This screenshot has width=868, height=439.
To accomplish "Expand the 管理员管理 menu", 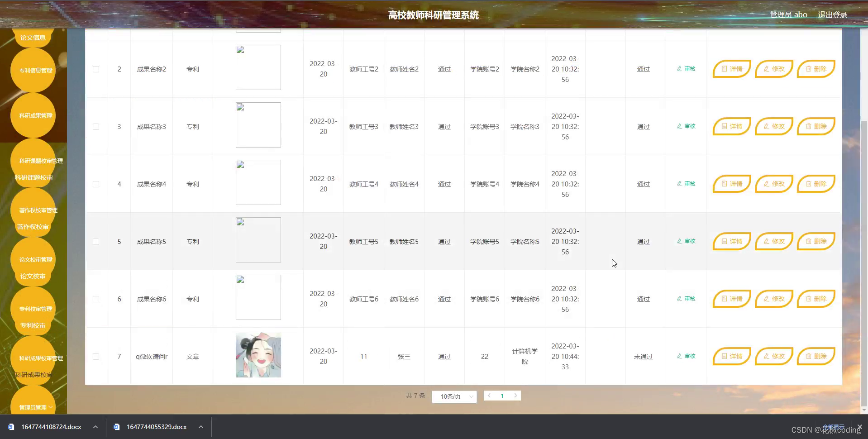I will pyautogui.click(x=33, y=406).
